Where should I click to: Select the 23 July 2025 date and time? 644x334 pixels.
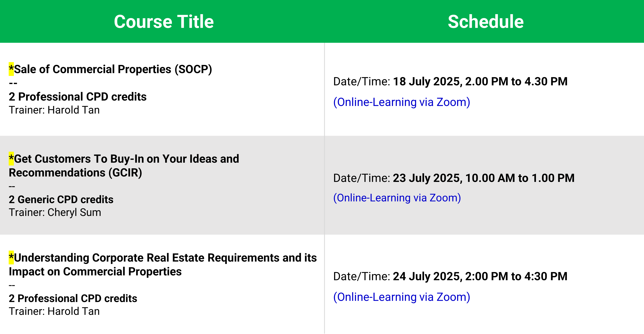pos(484,178)
